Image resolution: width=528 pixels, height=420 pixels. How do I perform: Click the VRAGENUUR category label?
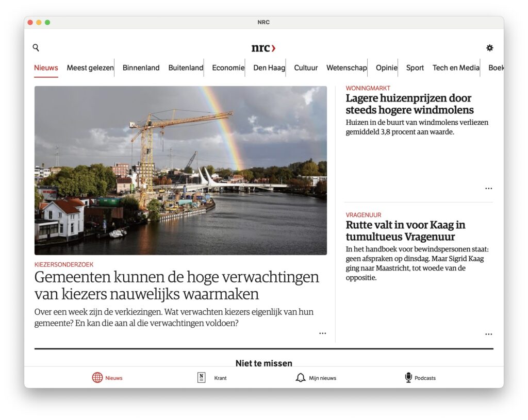[364, 215]
